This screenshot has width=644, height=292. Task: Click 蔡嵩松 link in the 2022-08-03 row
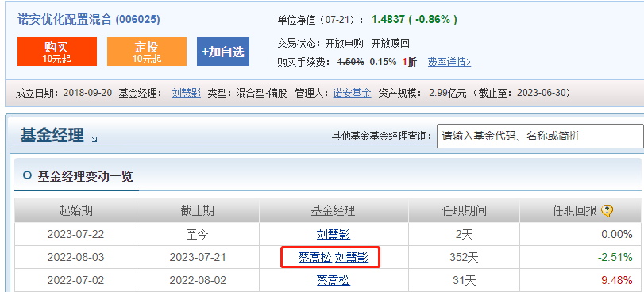[314, 258]
